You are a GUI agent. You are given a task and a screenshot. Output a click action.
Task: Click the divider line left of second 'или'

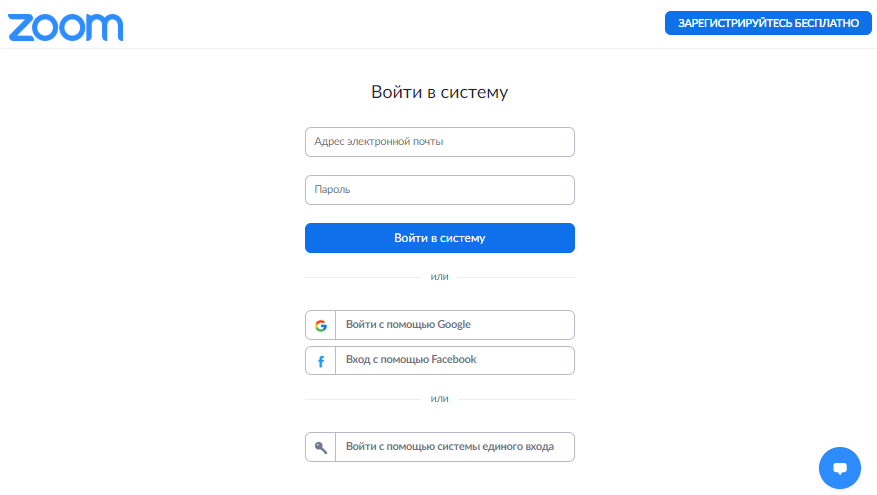click(x=360, y=398)
